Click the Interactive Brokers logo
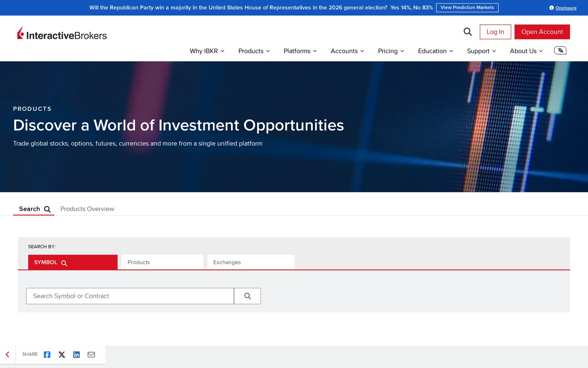588x368 pixels. (62, 33)
